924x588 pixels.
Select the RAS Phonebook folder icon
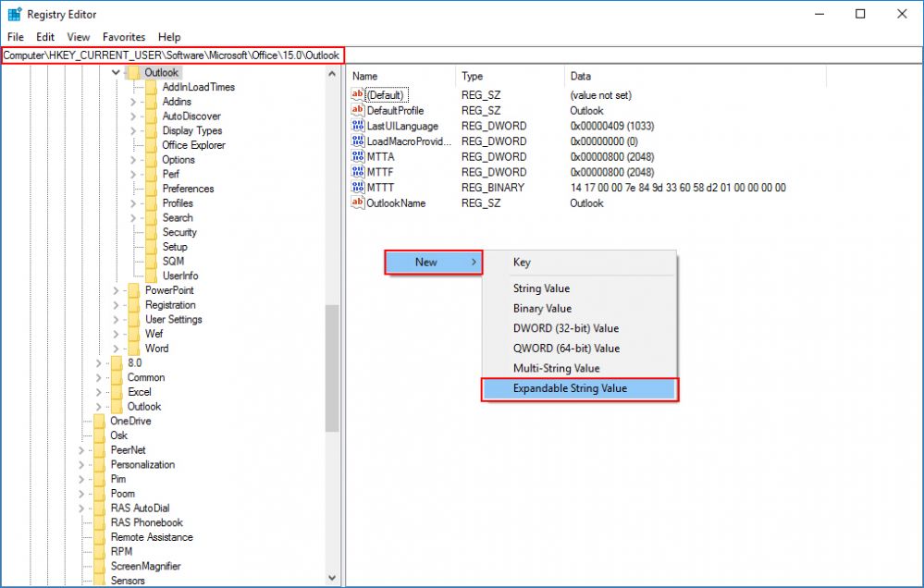[x=100, y=522]
